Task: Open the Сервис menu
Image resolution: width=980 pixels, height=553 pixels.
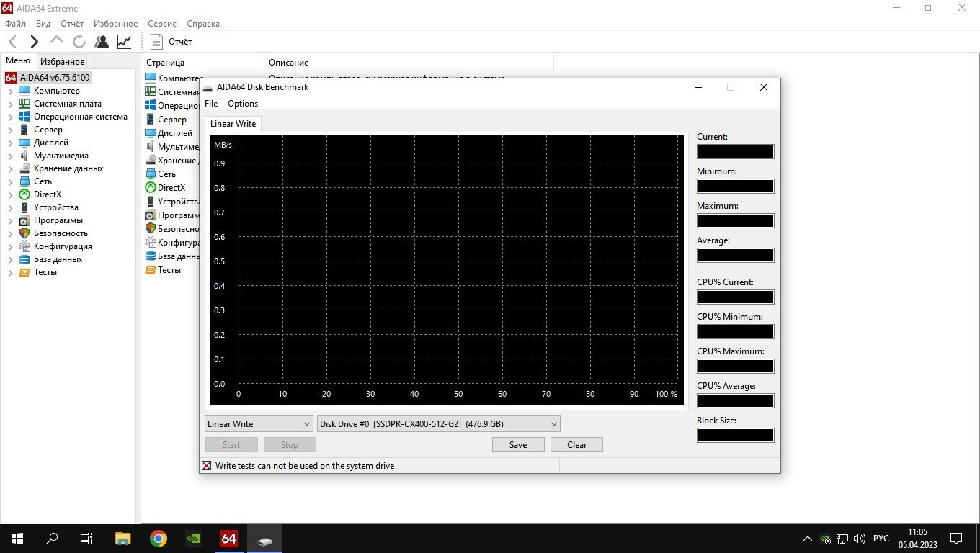Action: click(162, 24)
